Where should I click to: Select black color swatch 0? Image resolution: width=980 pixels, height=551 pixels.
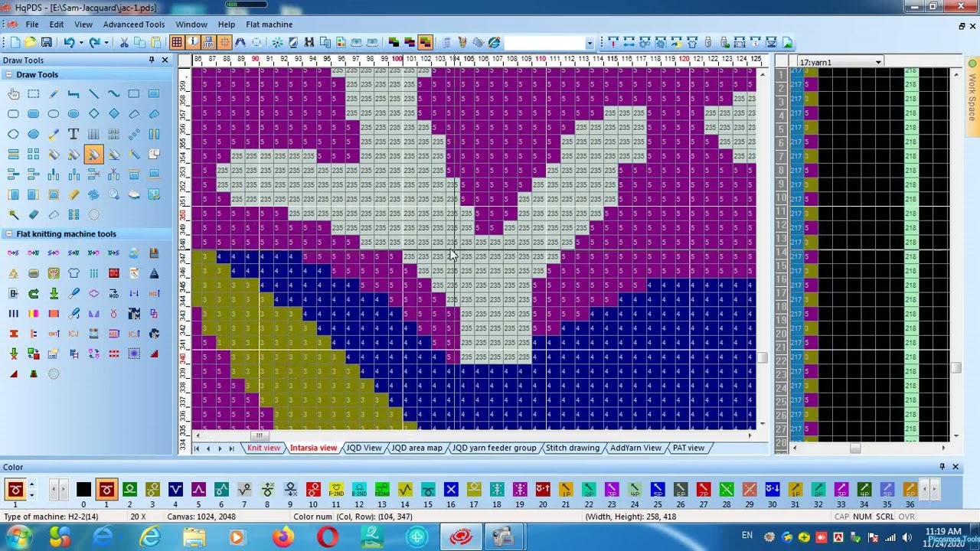tap(83, 490)
